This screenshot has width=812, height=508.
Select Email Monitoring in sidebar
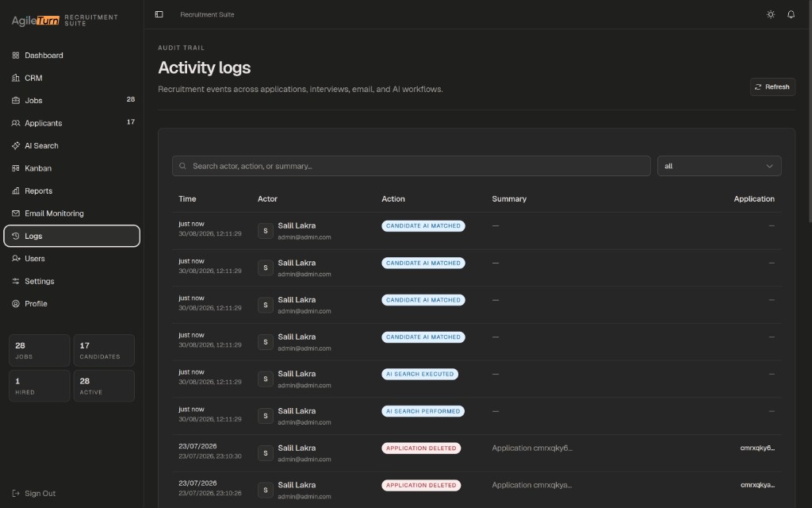[x=71, y=213]
